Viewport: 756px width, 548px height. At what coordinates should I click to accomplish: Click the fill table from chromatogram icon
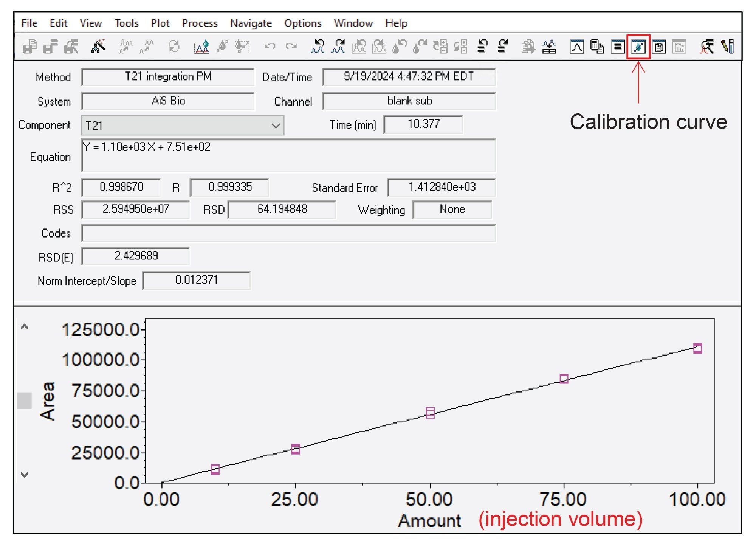(549, 47)
